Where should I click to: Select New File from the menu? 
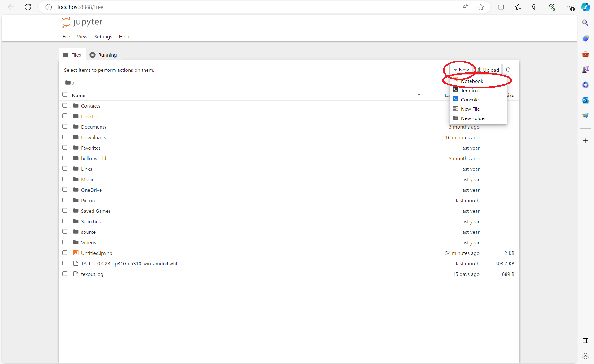[x=470, y=109]
